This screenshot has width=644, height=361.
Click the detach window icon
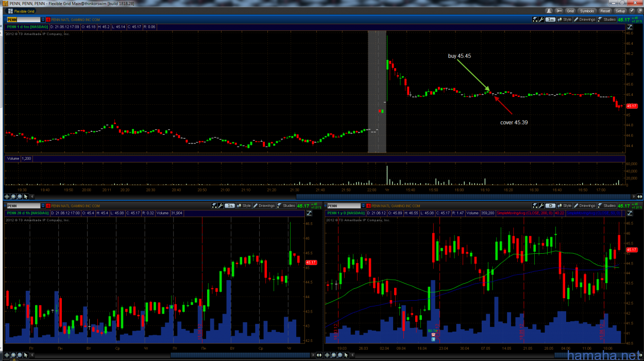(640, 11)
